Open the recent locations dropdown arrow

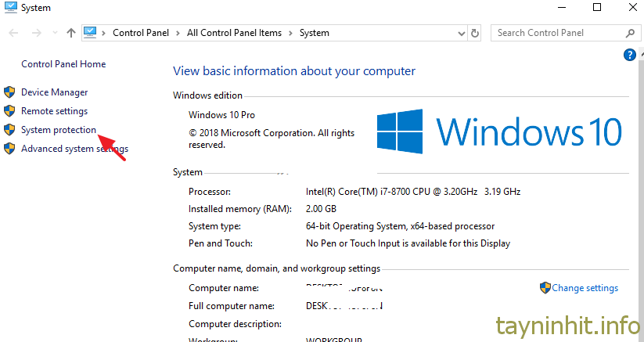pos(54,33)
